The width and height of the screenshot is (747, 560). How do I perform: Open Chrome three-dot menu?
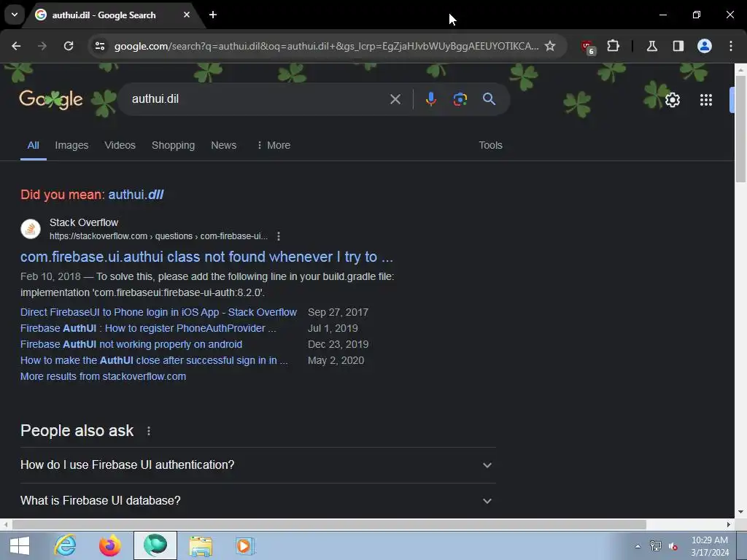tap(731, 46)
